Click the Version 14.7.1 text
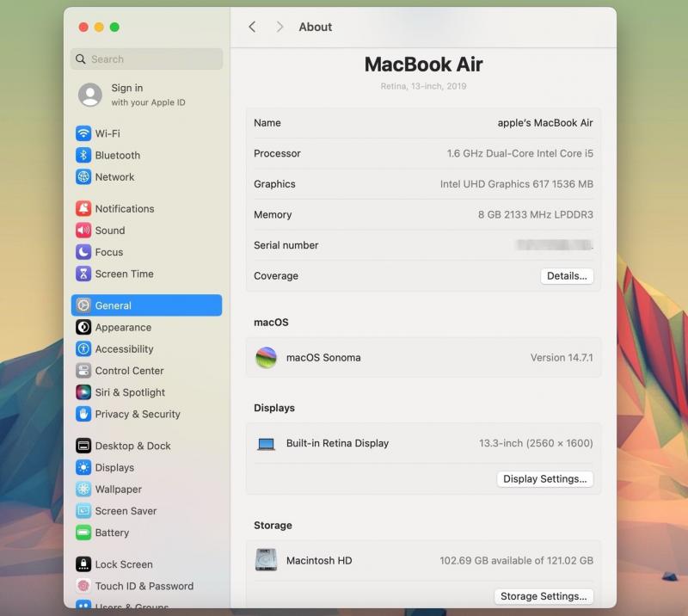The width and height of the screenshot is (688, 616). pos(562,357)
